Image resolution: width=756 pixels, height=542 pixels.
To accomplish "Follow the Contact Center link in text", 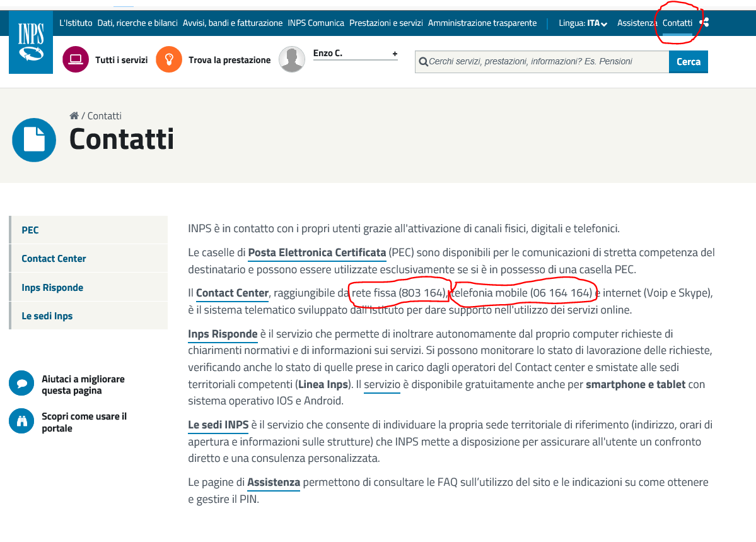I will [232, 293].
